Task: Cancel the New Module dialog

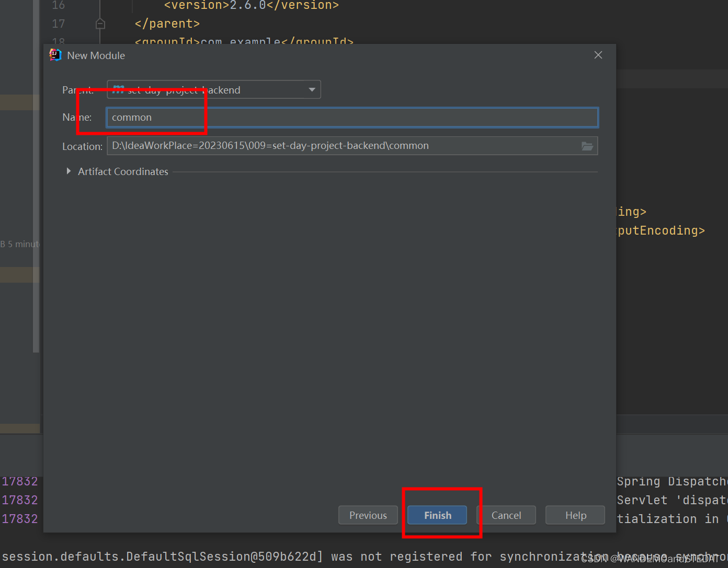Action: tap(506, 515)
